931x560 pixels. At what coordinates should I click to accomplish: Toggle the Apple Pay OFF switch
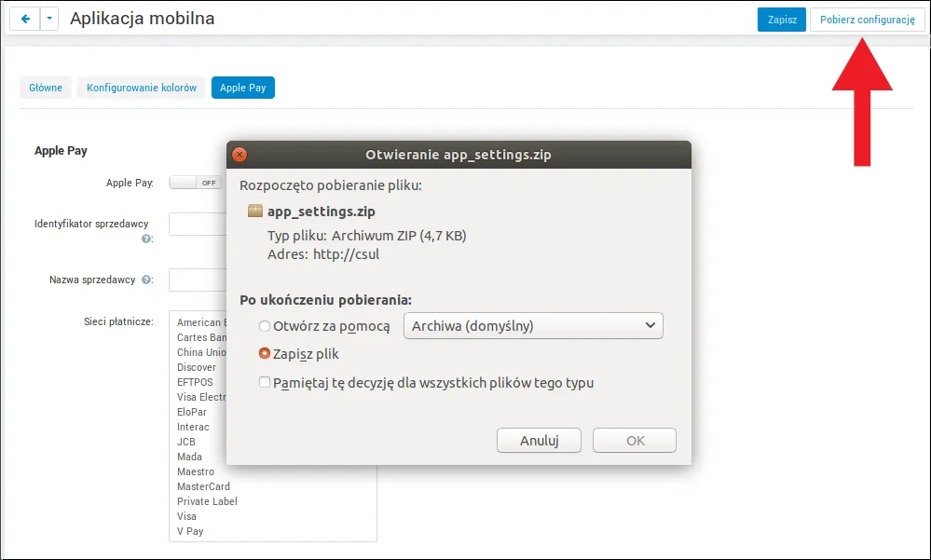click(x=196, y=183)
